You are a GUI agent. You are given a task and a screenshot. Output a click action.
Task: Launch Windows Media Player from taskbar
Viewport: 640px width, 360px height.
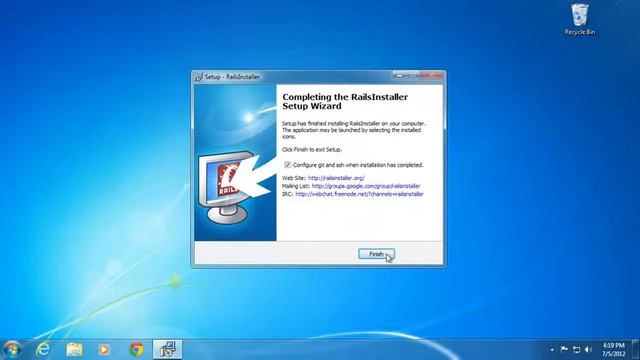tap(104, 350)
